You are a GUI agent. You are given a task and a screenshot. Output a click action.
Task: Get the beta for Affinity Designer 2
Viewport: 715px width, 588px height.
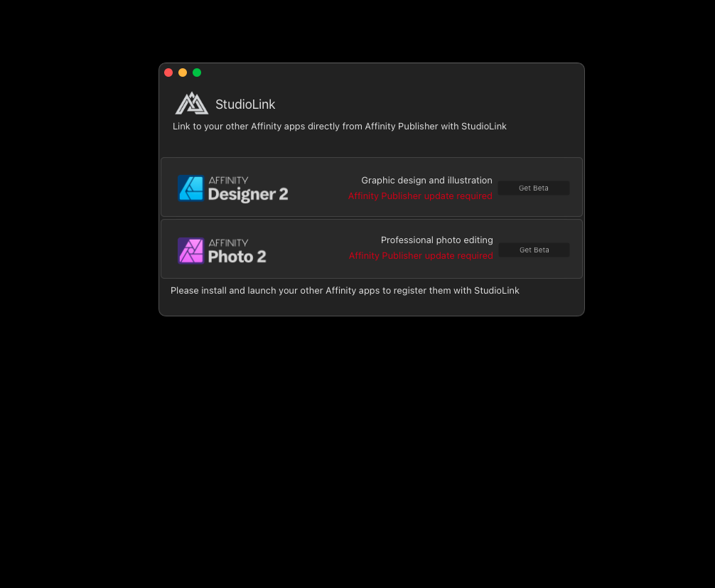pyautogui.click(x=534, y=188)
